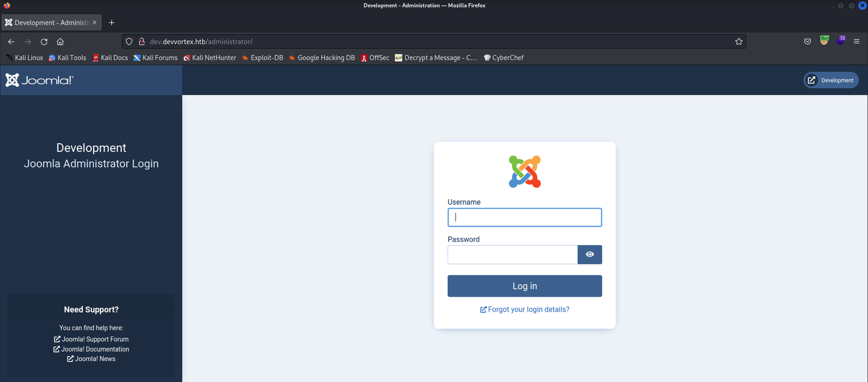Open Kali NetHunter bookmark

click(x=209, y=57)
